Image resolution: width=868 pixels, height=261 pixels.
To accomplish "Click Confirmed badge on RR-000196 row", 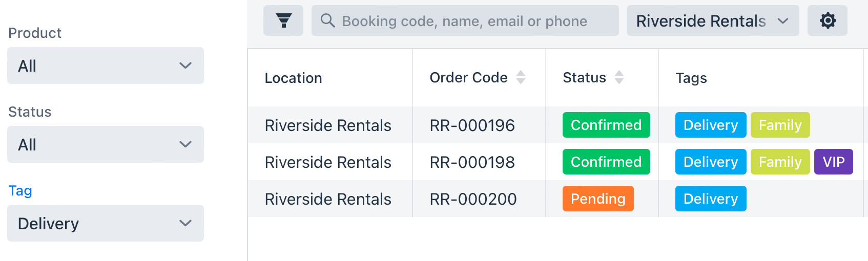I will pyautogui.click(x=606, y=125).
